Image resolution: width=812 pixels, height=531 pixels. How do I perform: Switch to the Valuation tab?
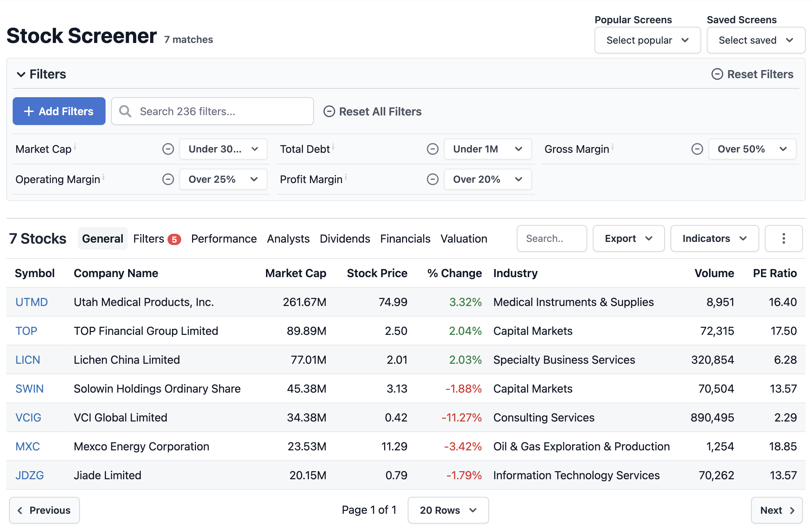(464, 238)
